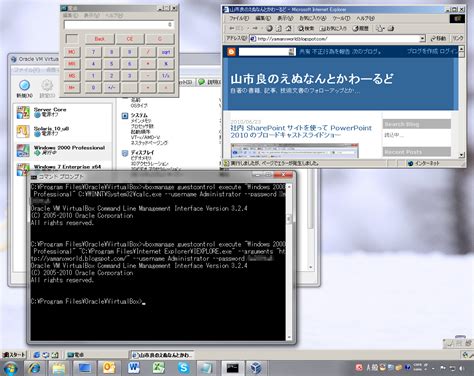
Task: Open the ツール menu in Internet Explorer
Action: 341,18
